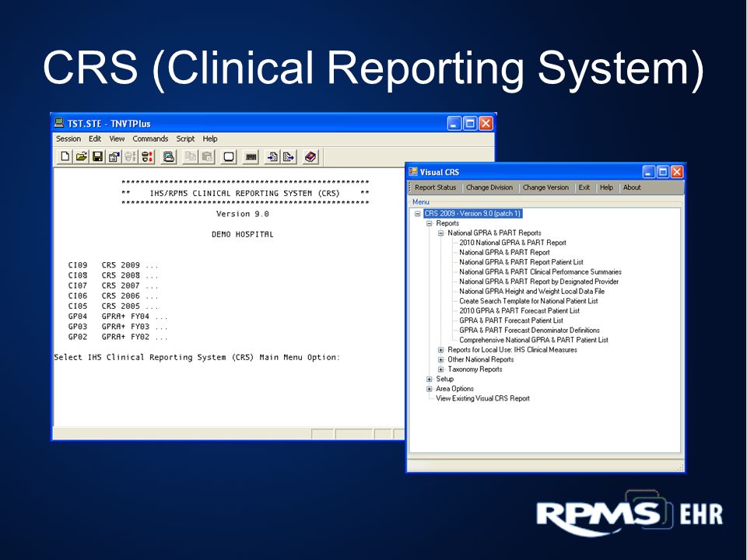Viewport: 747px width, 560px height.
Task: Click the grayed connect plug icon
Action: (x=130, y=156)
